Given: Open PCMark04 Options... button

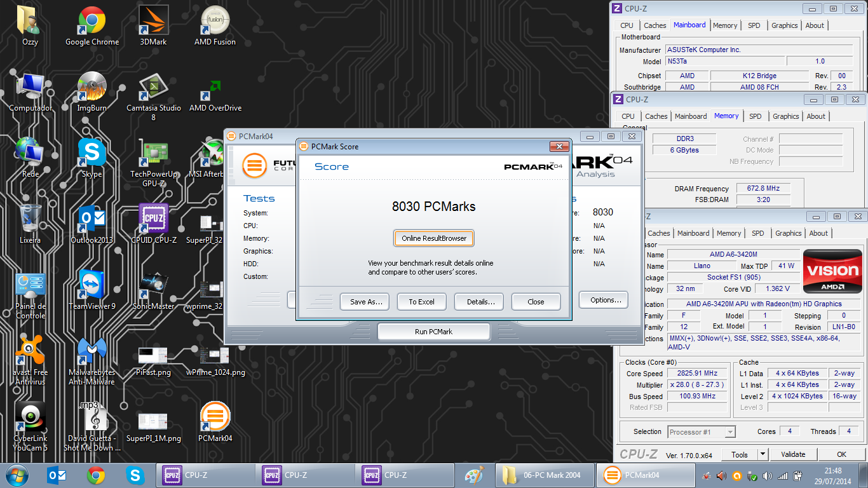Looking at the screenshot, I should (x=604, y=300).
